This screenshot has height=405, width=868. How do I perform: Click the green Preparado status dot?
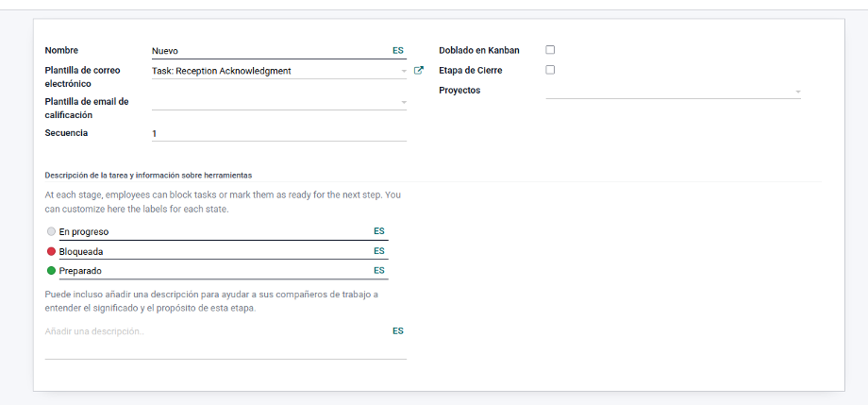pos(52,271)
